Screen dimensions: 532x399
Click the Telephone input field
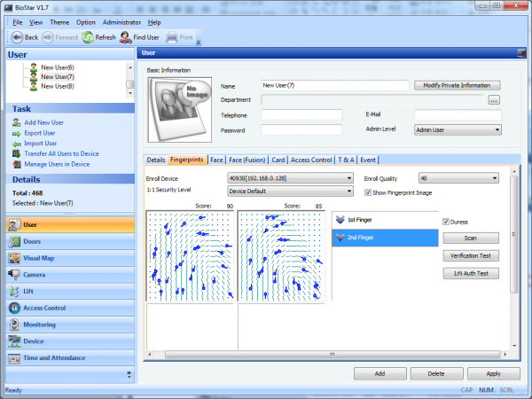pyautogui.click(x=301, y=115)
